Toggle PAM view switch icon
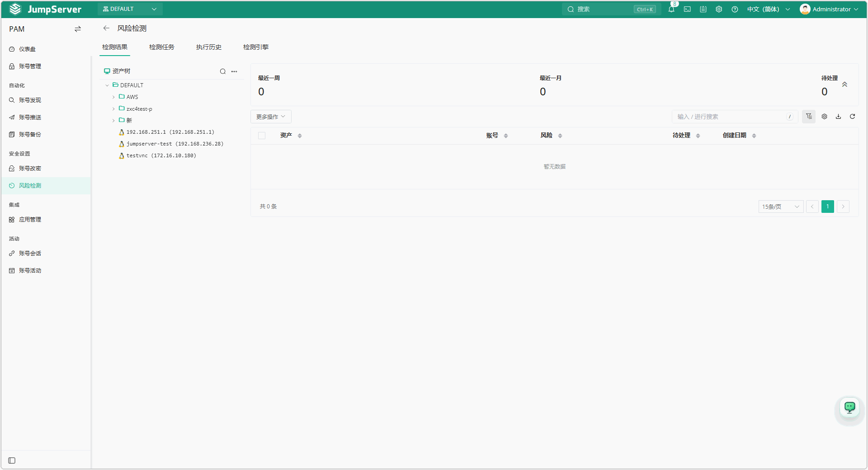The height and width of the screenshot is (470, 868). [78, 29]
